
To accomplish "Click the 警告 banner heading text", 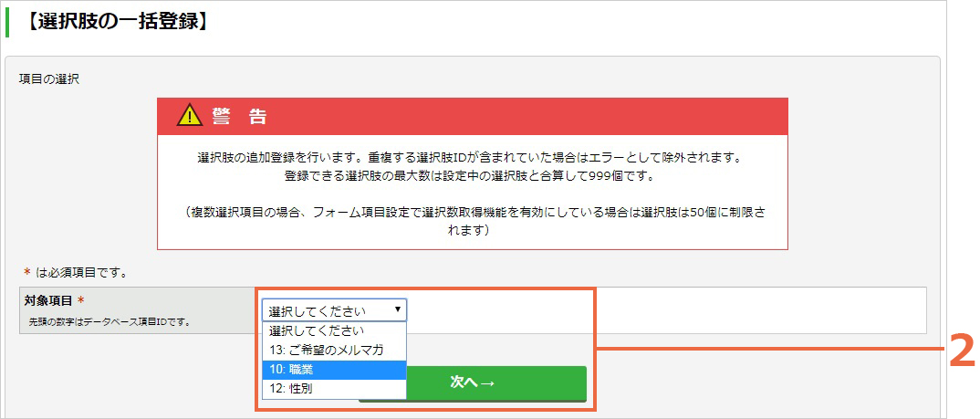I will click(x=239, y=116).
